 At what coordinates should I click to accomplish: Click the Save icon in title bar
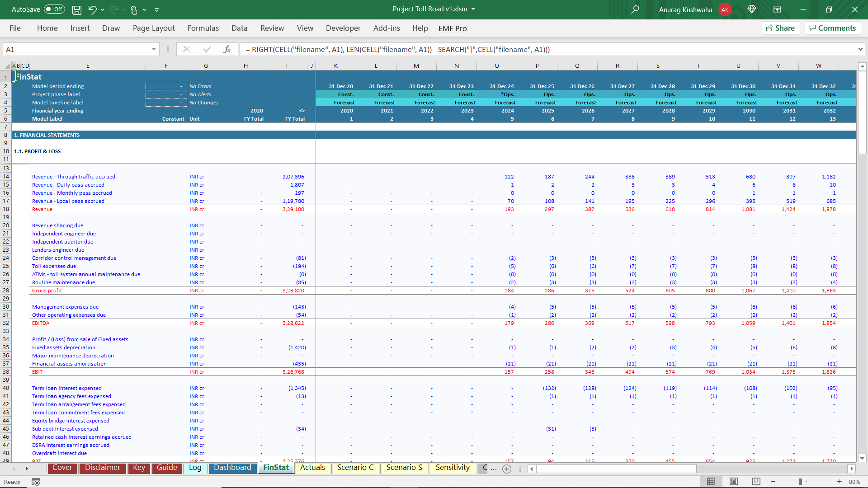[77, 9]
